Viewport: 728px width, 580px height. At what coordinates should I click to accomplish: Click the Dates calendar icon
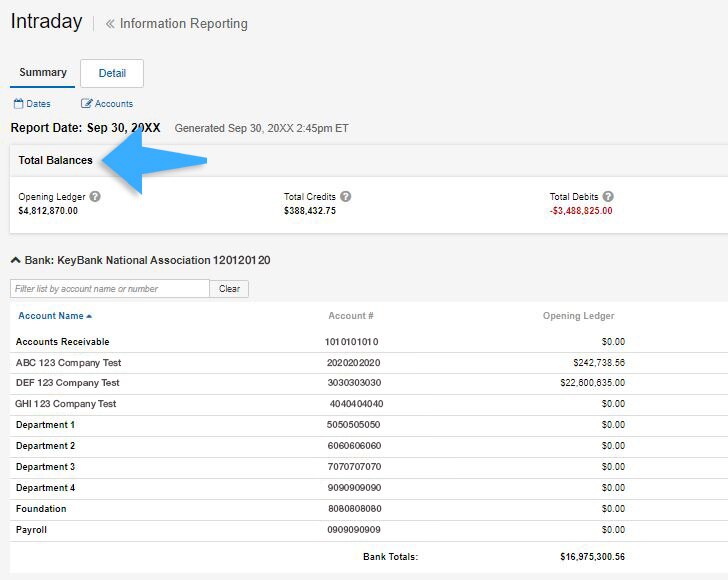pos(18,104)
